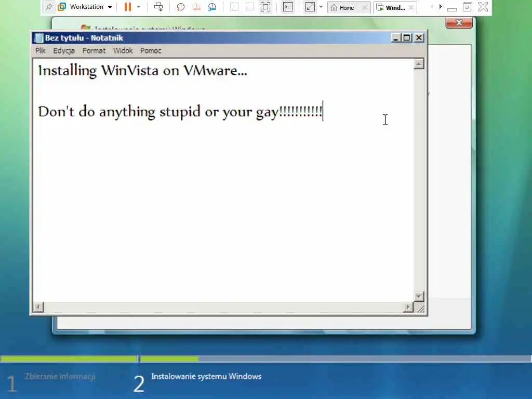Click the 'Don't do anything stupid' text line
Screen dimensions: 532x399
click(x=180, y=112)
